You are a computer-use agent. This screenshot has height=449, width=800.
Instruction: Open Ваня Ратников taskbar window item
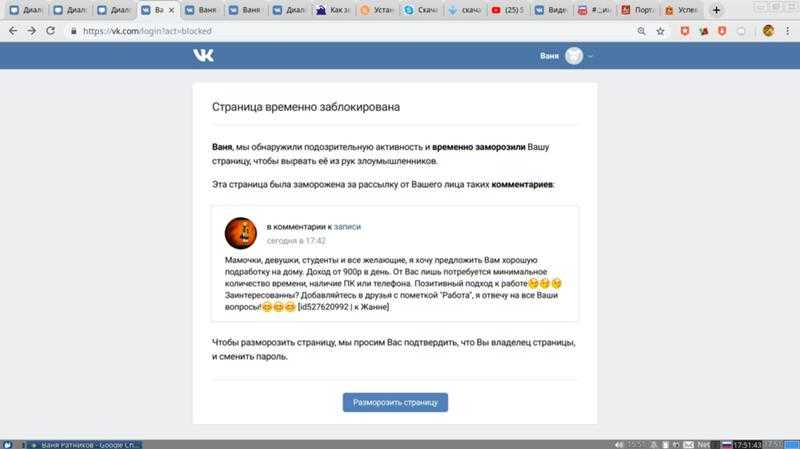(x=85, y=445)
